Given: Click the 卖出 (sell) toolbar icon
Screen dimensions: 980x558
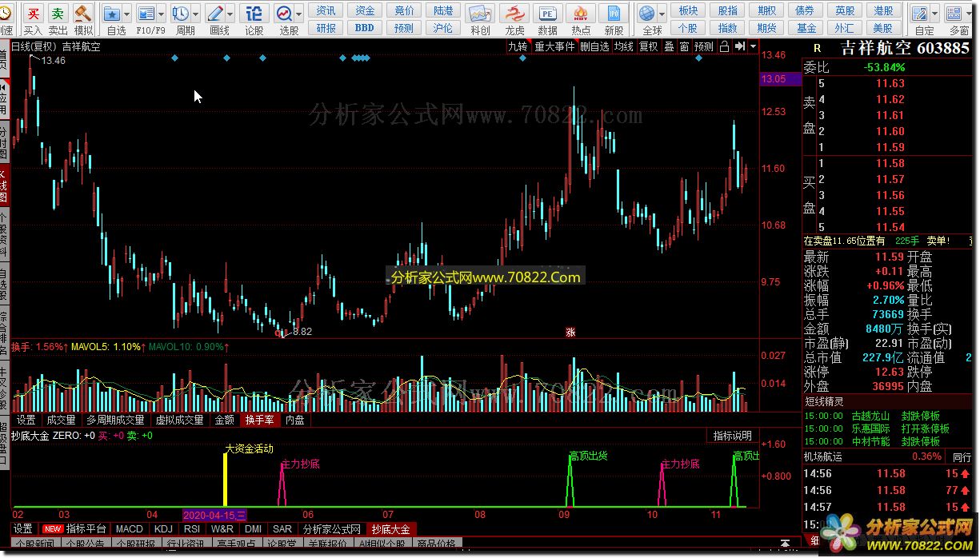Looking at the screenshot, I should click(x=58, y=14).
